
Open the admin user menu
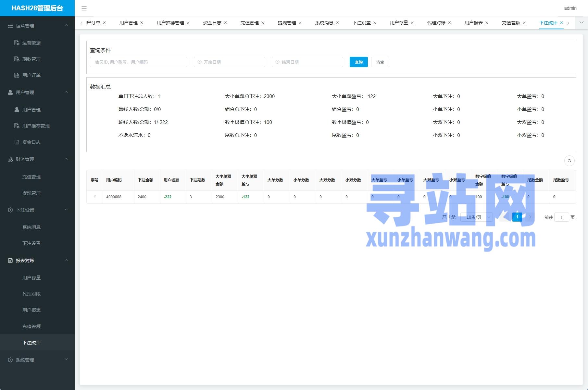click(x=570, y=8)
